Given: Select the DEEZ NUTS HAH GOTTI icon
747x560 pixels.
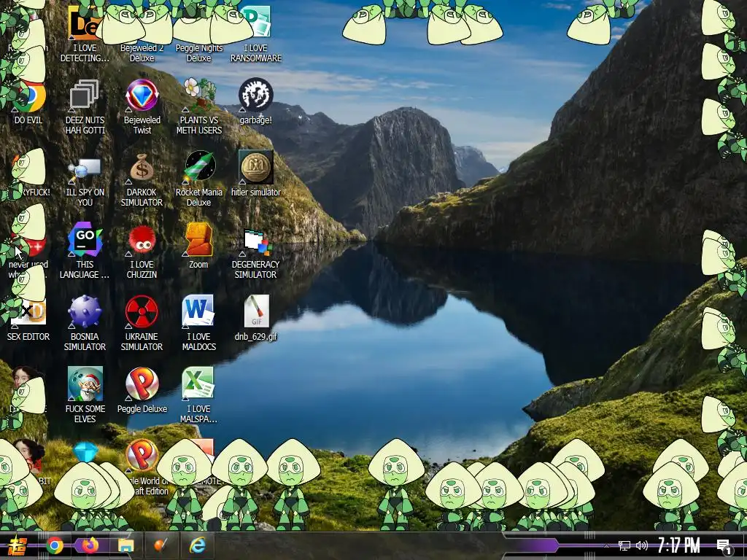Looking at the screenshot, I should (85, 107).
